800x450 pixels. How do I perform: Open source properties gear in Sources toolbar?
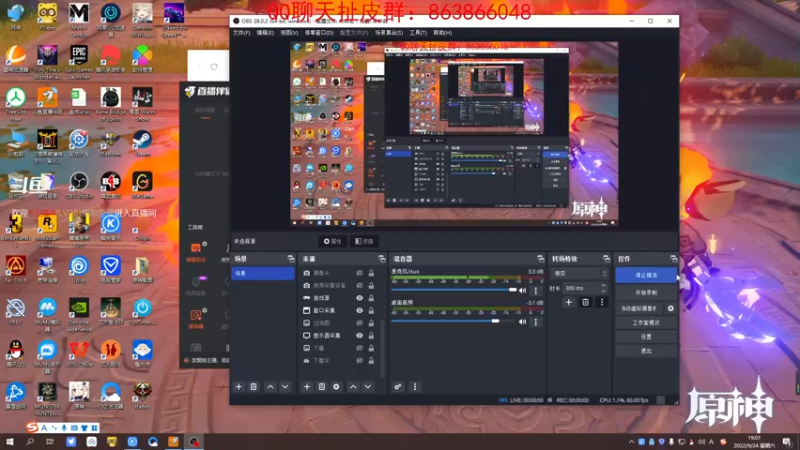coord(336,387)
